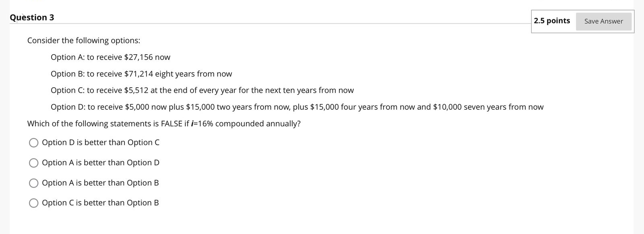Click the $27,156 amount in Option A
This screenshot has height=234, width=644.
pos(138,57)
